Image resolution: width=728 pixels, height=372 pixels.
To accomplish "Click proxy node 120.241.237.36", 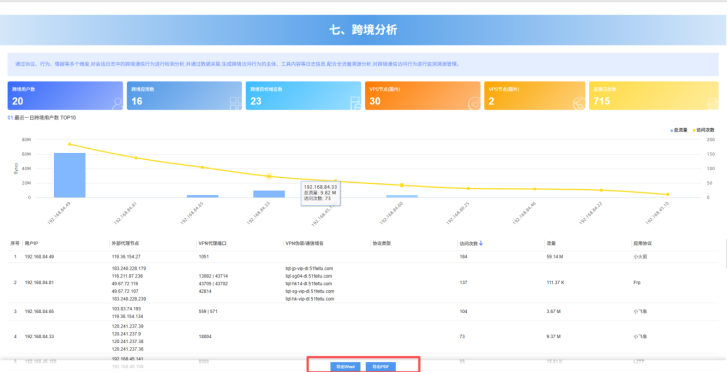I will tap(128, 349).
